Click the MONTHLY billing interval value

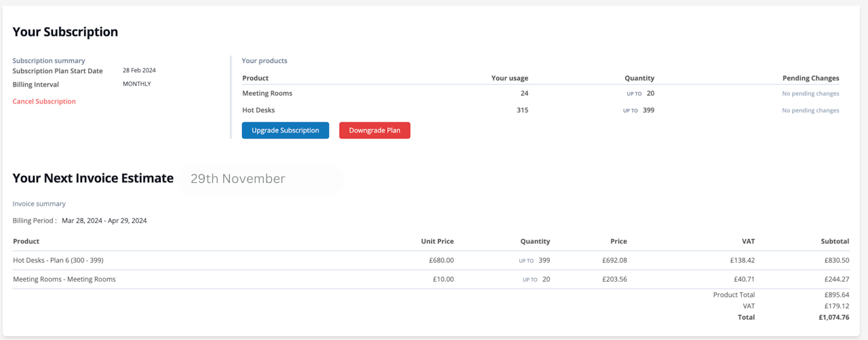[x=137, y=84]
